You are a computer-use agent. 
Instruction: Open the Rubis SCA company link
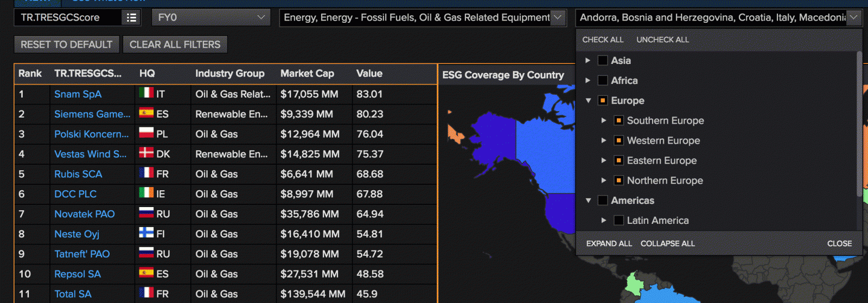pos(78,174)
